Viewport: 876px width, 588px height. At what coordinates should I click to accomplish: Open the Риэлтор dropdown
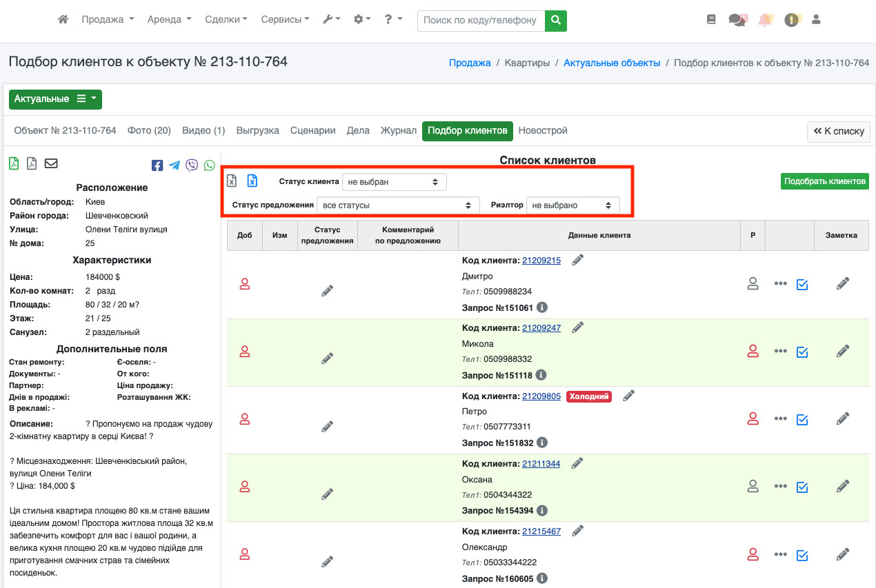(x=572, y=205)
